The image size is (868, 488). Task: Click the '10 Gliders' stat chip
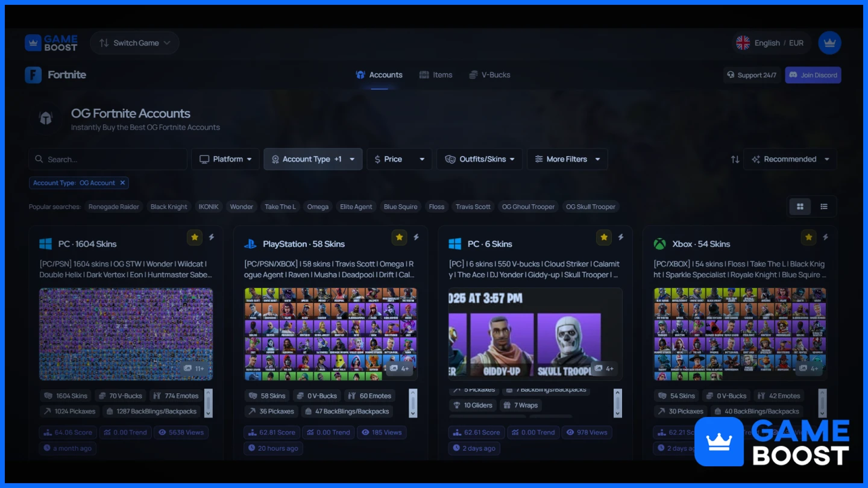tap(473, 405)
